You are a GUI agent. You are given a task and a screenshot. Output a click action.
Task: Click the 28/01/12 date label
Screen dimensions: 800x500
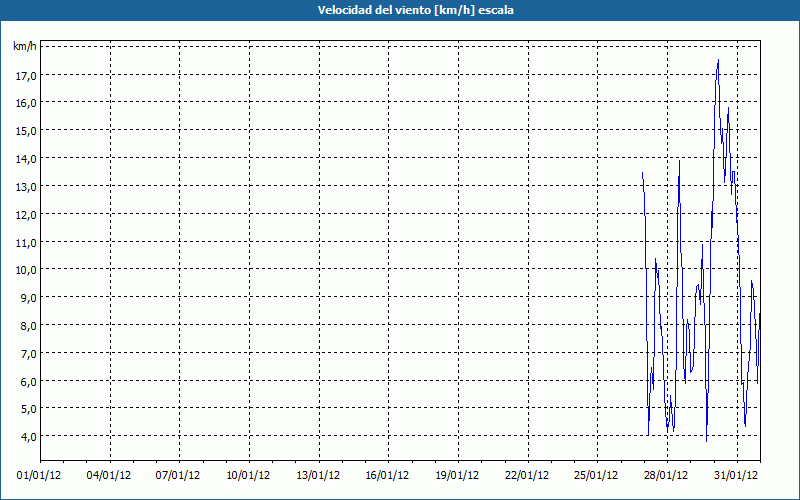click(x=666, y=476)
